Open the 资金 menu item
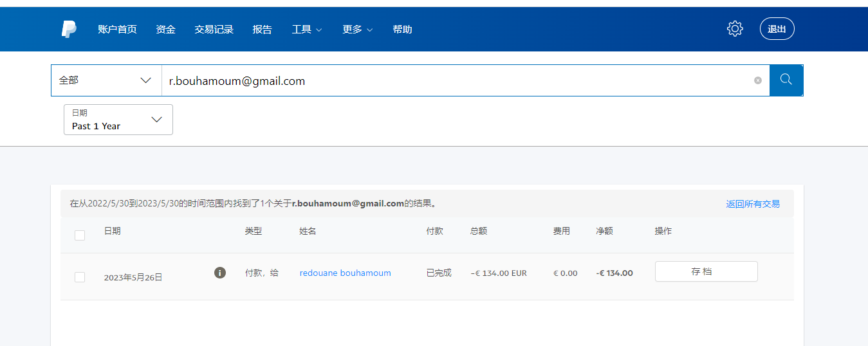The width and height of the screenshot is (868, 346). [x=165, y=30]
